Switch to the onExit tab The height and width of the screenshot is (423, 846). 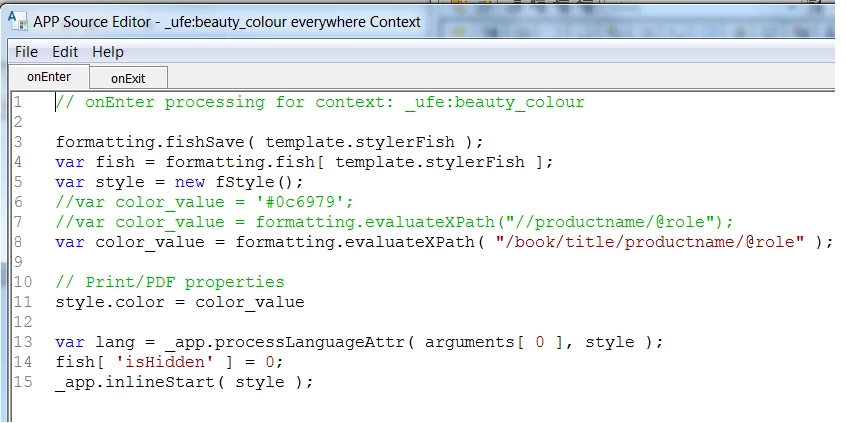128,78
